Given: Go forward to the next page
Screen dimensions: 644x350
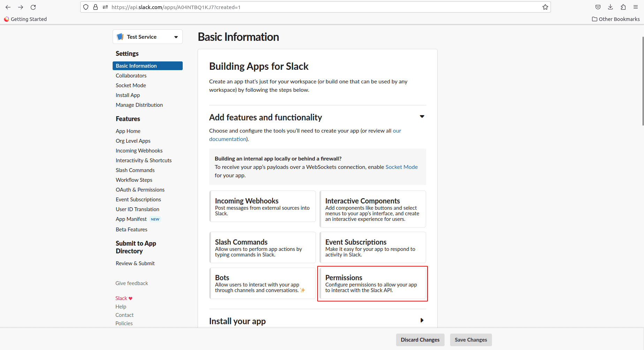Looking at the screenshot, I should pyautogui.click(x=21, y=7).
